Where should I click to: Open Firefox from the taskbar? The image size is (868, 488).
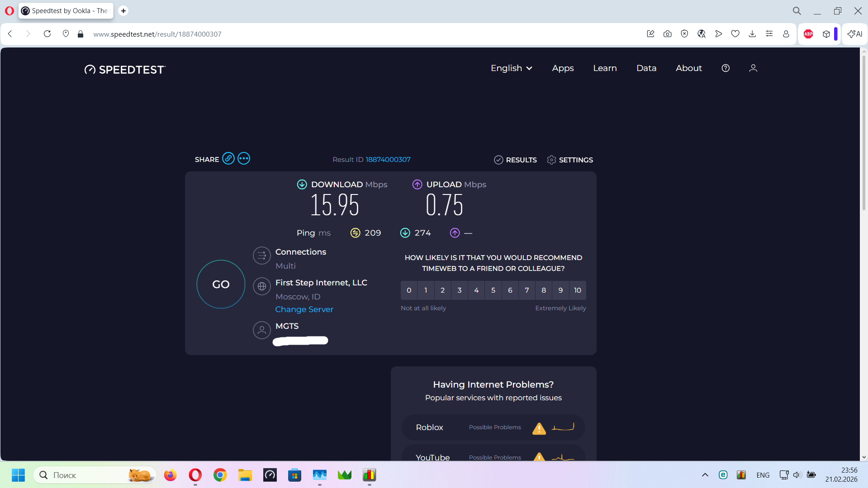pyautogui.click(x=171, y=475)
